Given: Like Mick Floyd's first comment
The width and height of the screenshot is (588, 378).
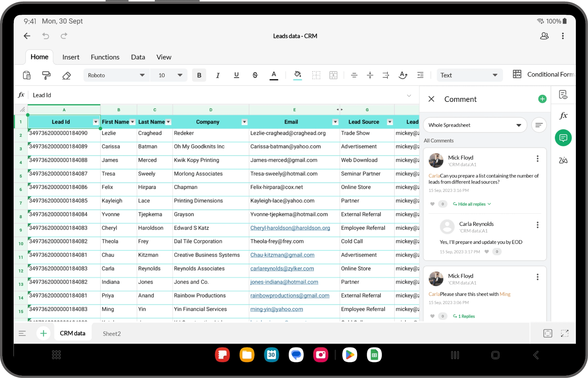Looking at the screenshot, I should [x=432, y=204].
